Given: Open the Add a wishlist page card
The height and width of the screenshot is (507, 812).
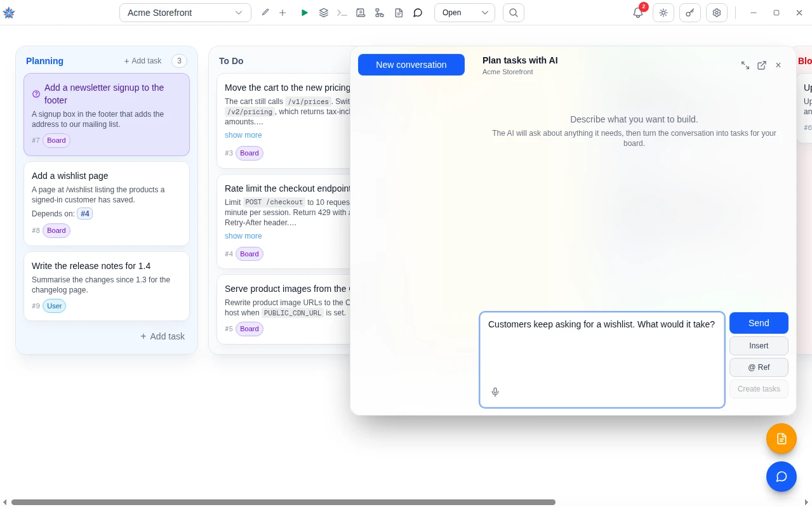Looking at the screenshot, I should tap(107, 204).
